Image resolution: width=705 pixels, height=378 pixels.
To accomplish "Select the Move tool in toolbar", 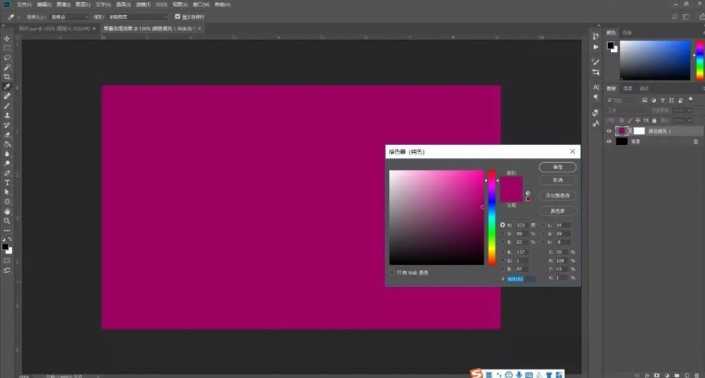I will [7, 39].
